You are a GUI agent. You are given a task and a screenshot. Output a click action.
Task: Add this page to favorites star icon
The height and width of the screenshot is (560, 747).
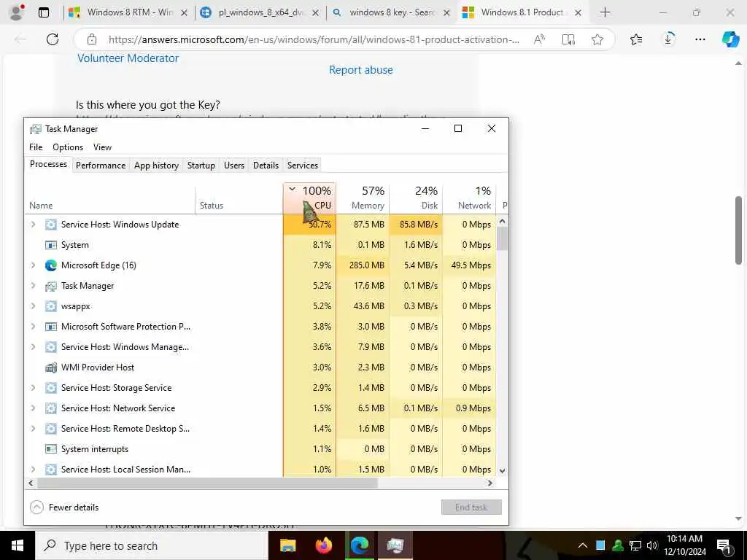pos(597,39)
